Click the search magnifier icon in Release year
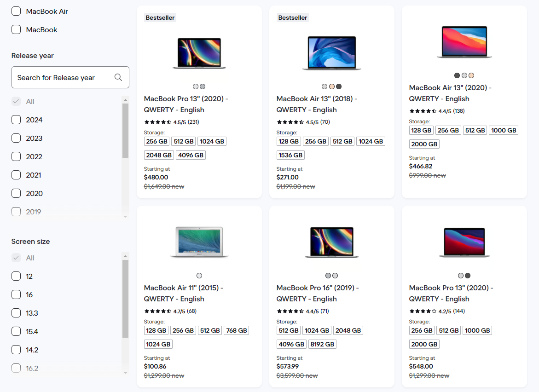 pos(118,77)
